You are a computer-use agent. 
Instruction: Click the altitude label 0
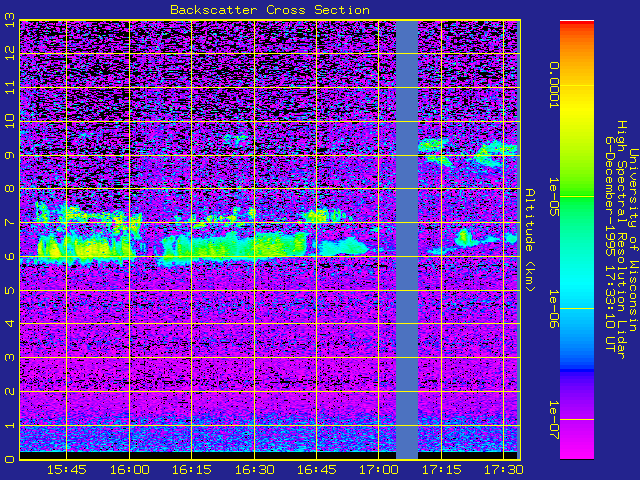[x=10, y=459]
